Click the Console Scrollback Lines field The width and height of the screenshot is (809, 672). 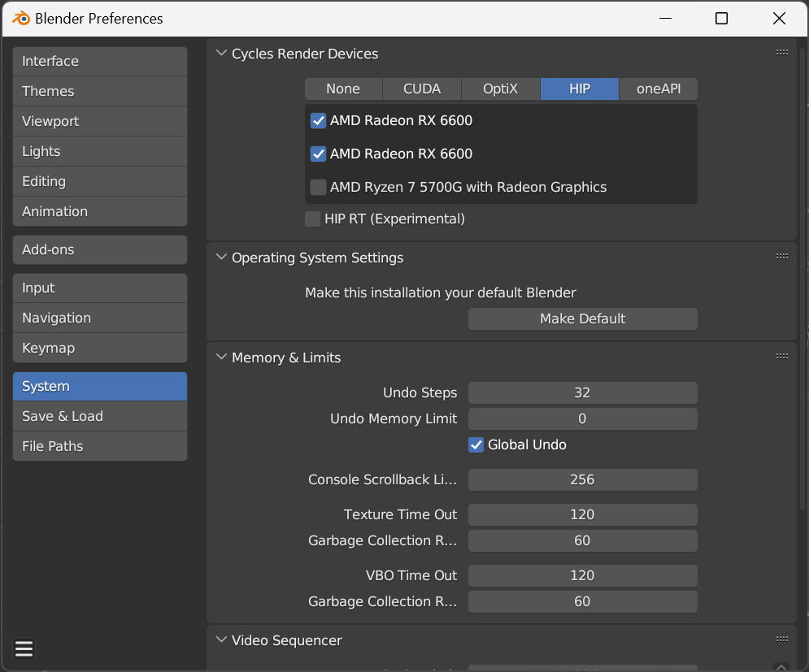pyautogui.click(x=582, y=479)
